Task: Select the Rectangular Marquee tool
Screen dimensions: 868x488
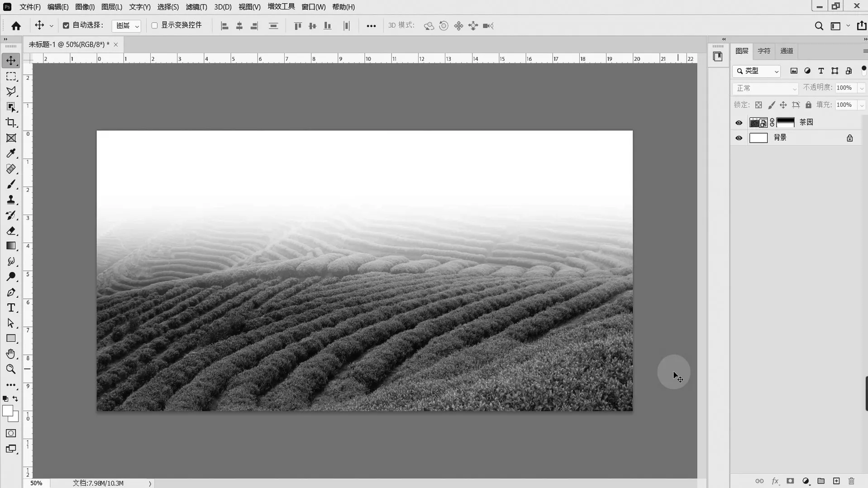Action: coord(11,76)
